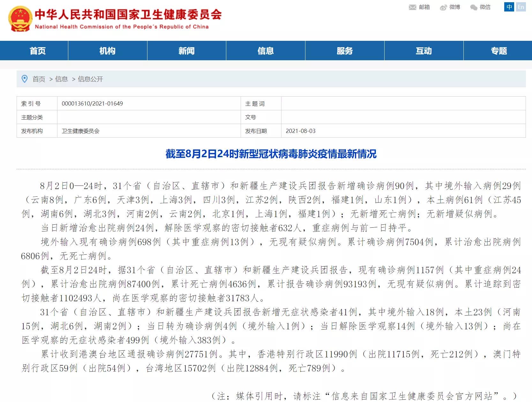Click the 索引号 label cell
Screen dimensions: 532x402
pos(37,104)
